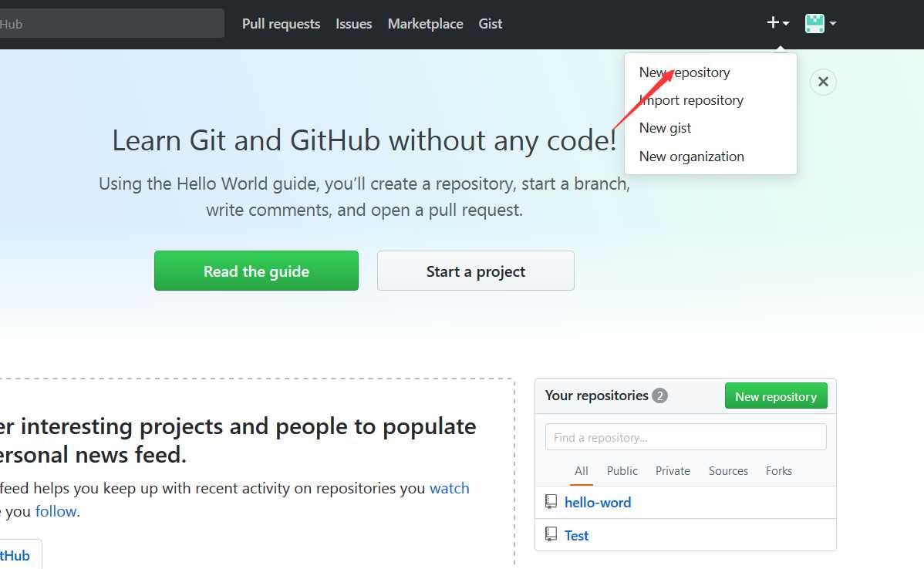
Task: Open the plus create-new dropdown
Action: click(x=778, y=23)
